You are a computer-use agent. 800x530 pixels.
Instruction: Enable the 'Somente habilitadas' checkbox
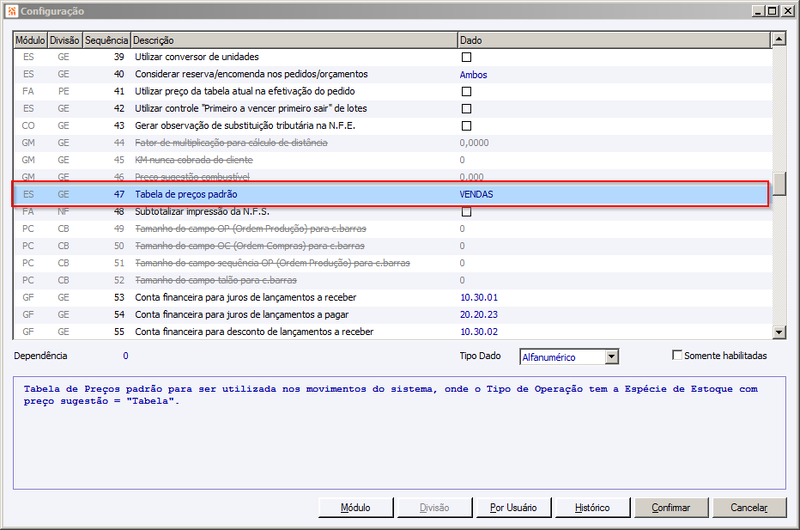(677, 355)
